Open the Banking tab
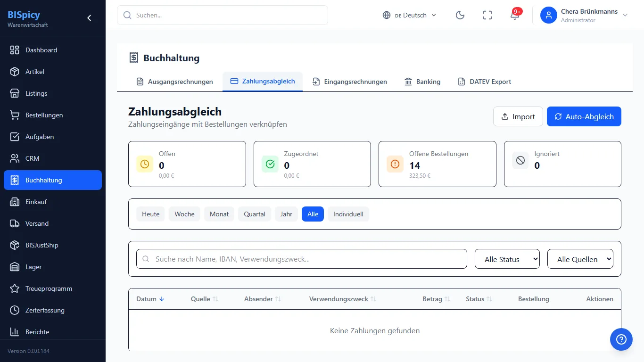 pos(422,82)
